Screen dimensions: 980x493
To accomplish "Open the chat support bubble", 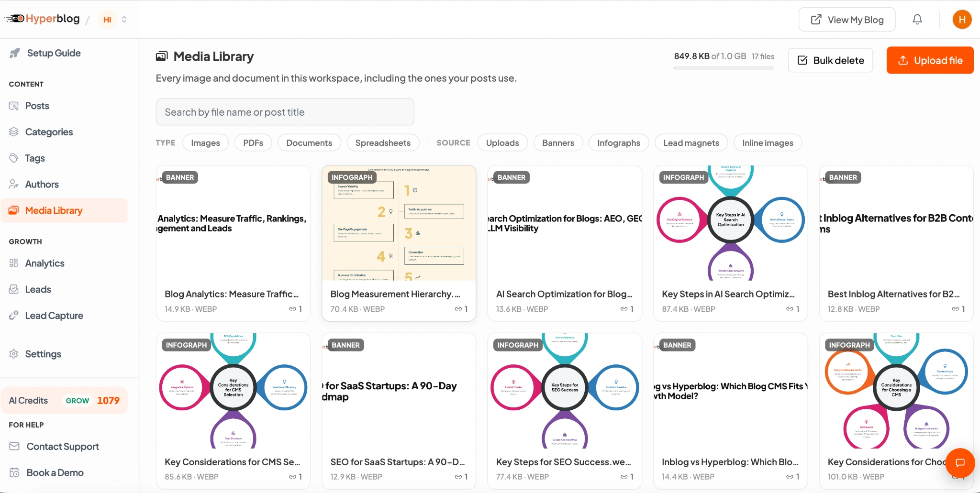I will click(x=960, y=462).
